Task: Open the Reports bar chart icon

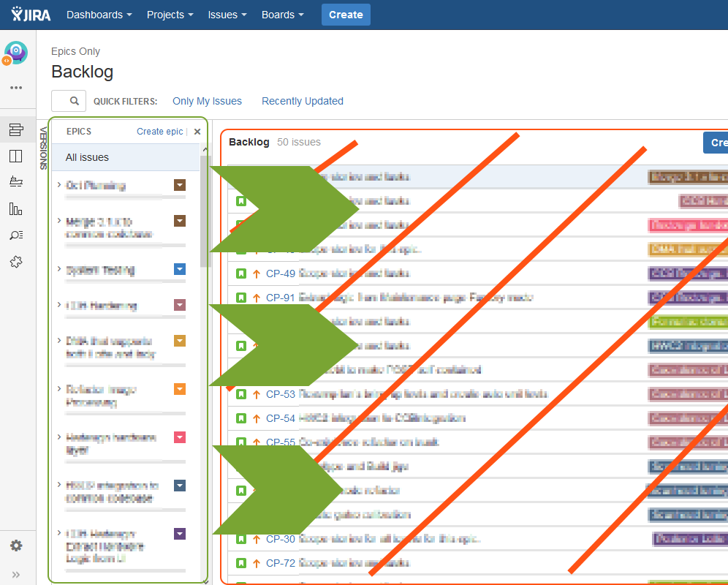Action: [16, 208]
